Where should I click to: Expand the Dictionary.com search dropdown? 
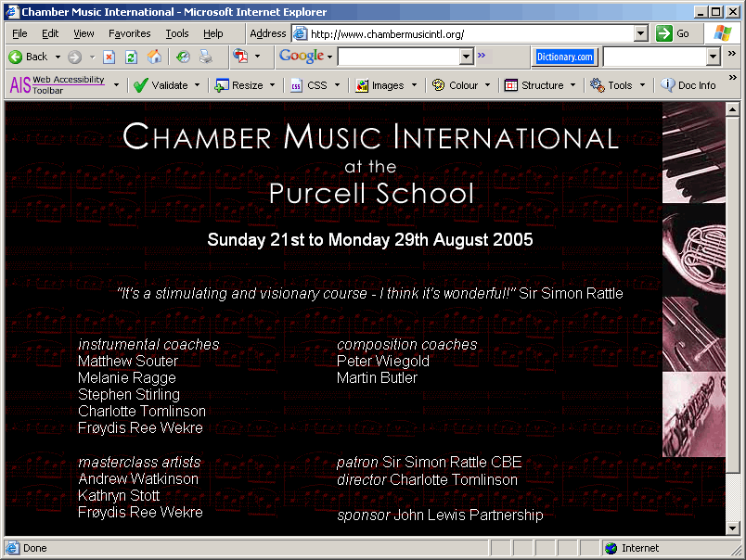(713, 57)
